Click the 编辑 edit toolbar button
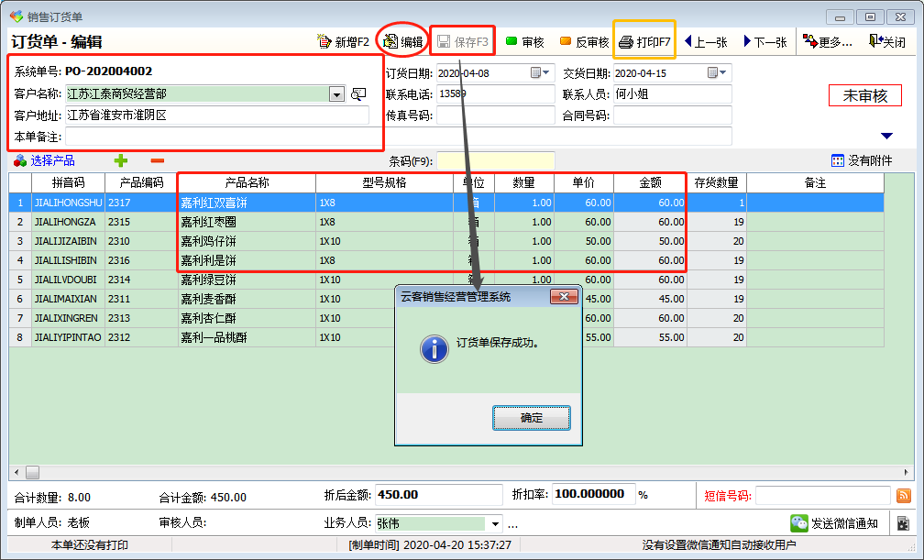This screenshot has height=560, width=924. coord(403,42)
